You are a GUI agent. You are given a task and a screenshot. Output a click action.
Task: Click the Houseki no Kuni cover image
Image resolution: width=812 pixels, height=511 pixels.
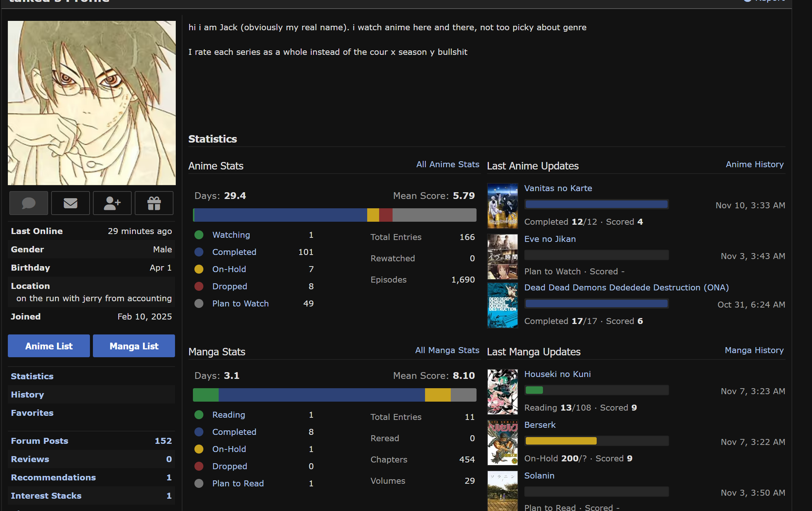pos(502,392)
